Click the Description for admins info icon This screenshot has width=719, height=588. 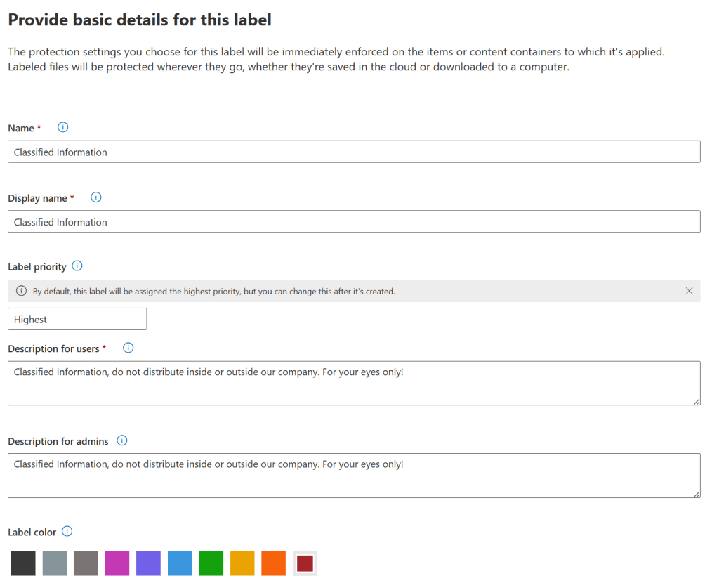coord(121,440)
